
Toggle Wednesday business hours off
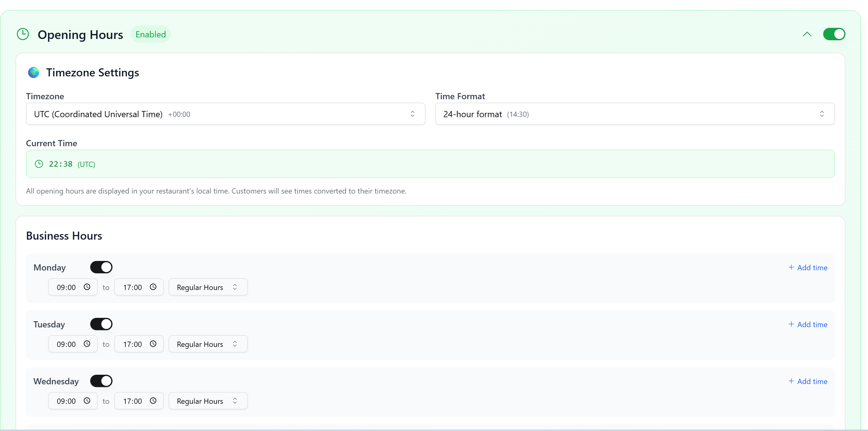pos(101,381)
